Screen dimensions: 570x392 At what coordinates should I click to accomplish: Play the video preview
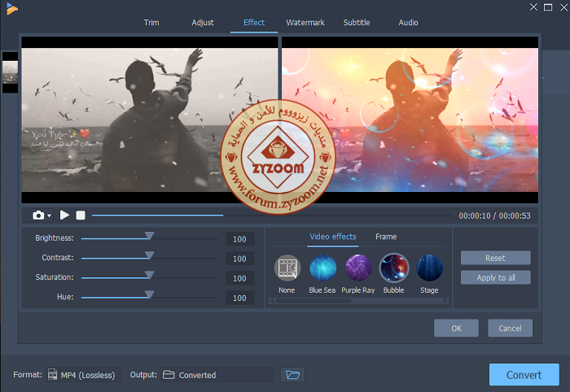[64, 216]
